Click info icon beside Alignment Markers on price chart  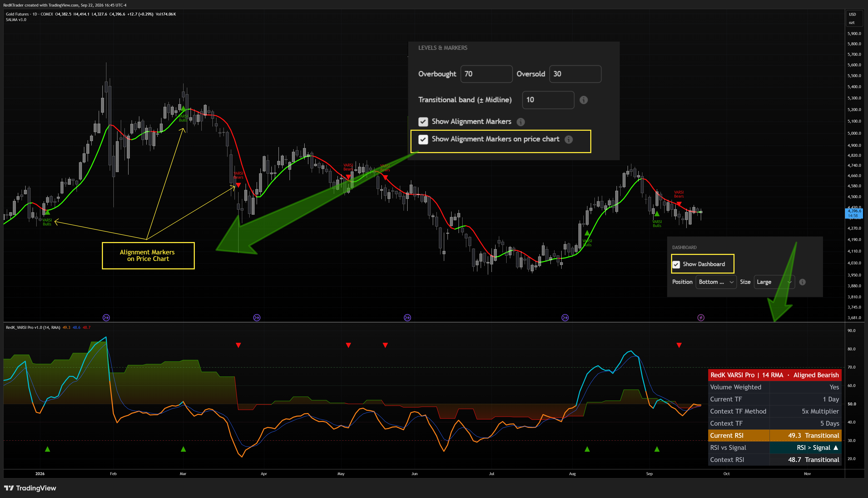coord(568,139)
